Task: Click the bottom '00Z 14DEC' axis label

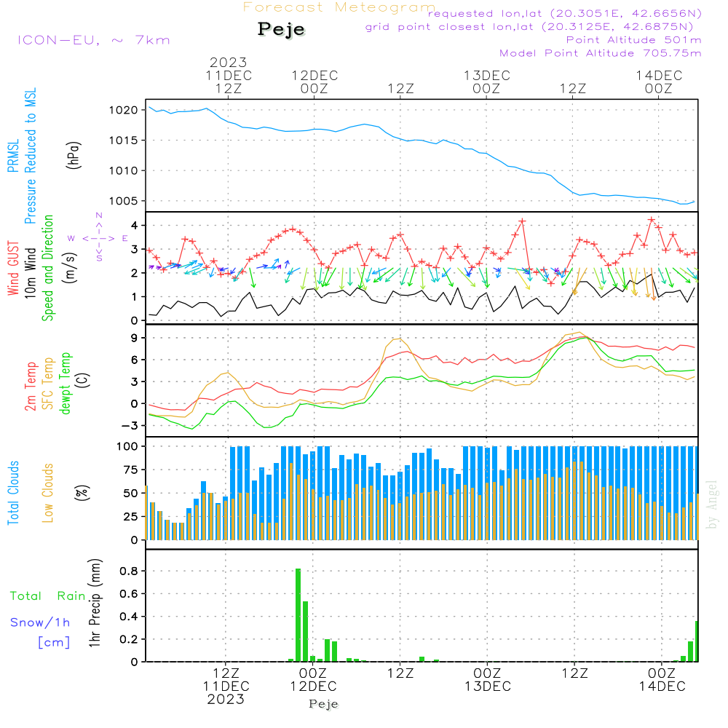Action: 662,680
